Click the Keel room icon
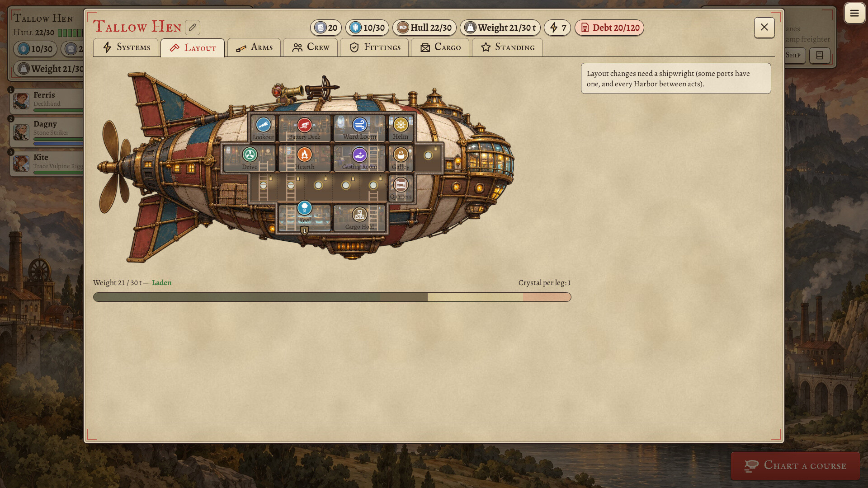 [x=305, y=208]
